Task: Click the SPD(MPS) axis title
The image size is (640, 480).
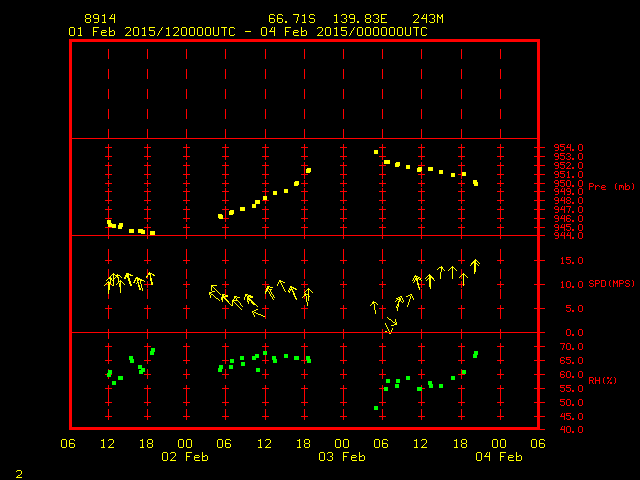Action: (x=611, y=283)
